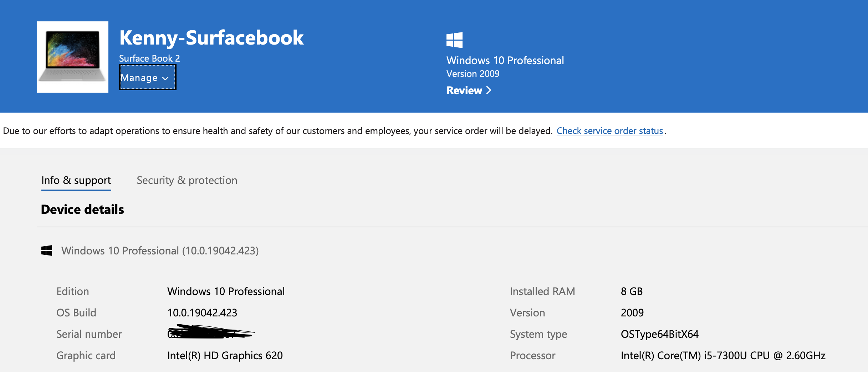This screenshot has width=868, height=372.
Task: Click the Intel(R) HD Graphics 620 value
Action: click(x=225, y=356)
